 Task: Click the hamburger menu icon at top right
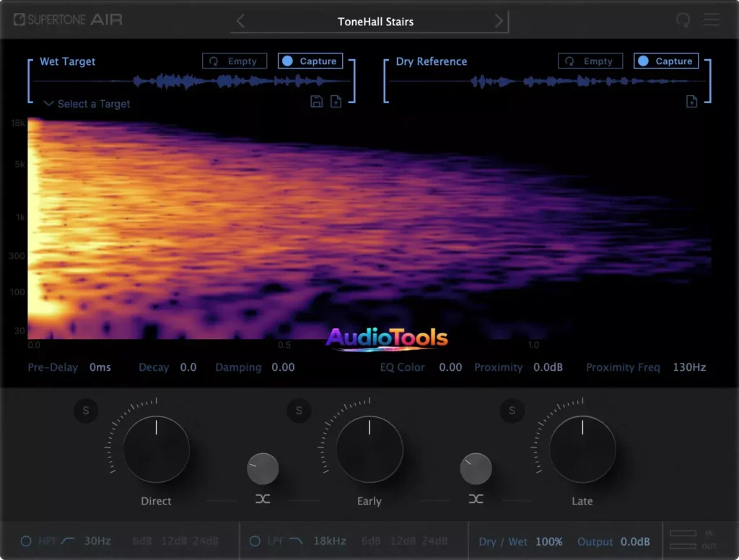pyautogui.click(x=712, y=20)
